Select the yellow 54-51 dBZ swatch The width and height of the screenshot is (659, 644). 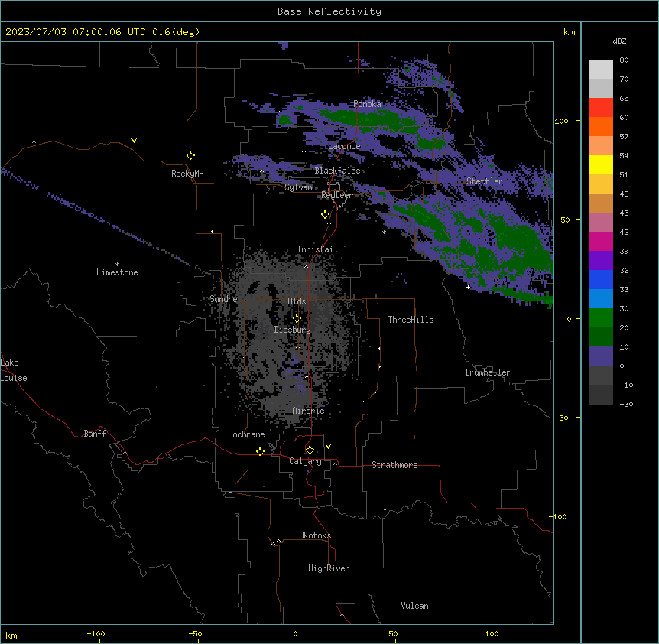(x=601, y=164)
